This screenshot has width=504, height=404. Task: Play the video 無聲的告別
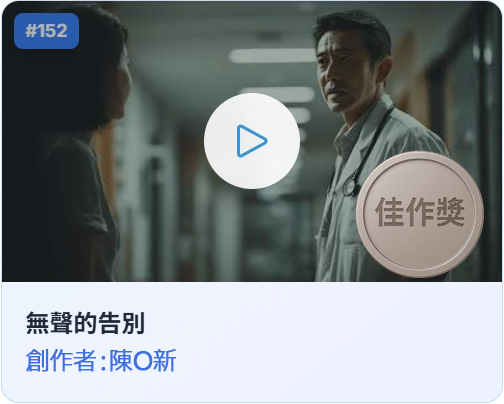coord(252,141)
